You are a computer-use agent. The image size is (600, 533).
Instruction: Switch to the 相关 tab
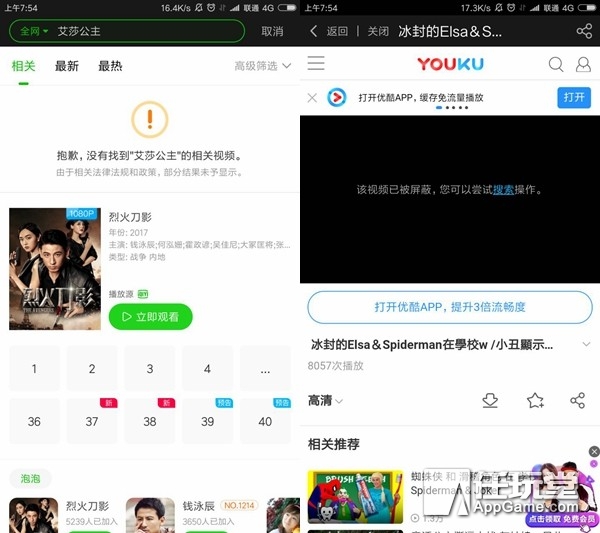point(23,66)
